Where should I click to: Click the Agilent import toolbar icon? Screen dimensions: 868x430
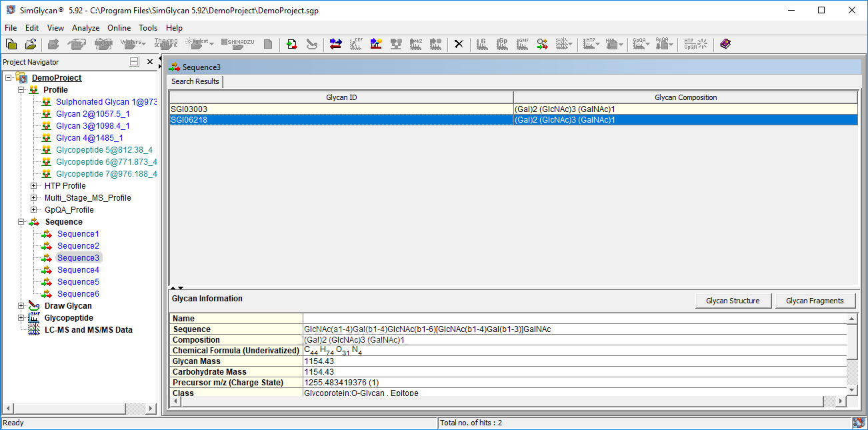[197, 44]
